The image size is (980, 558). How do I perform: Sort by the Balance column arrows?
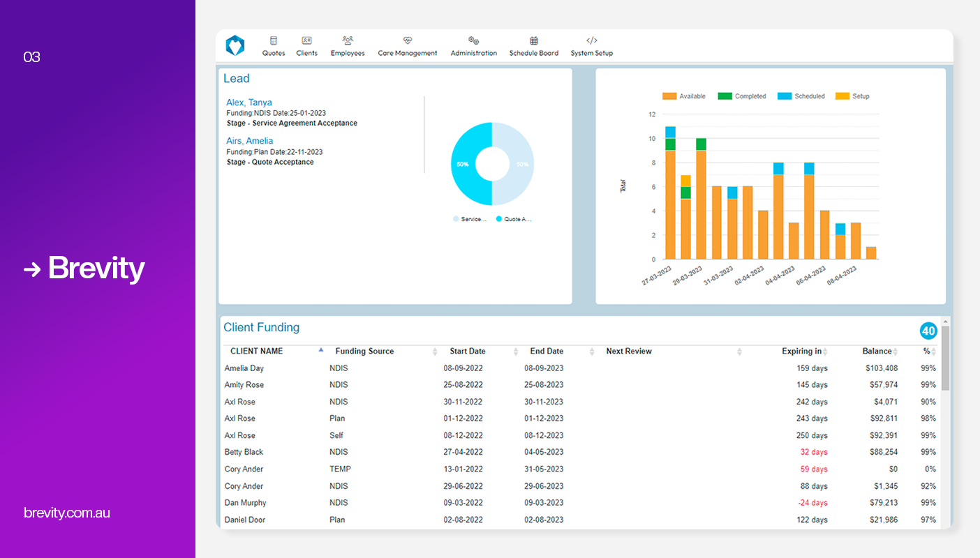tap(896, 352)
